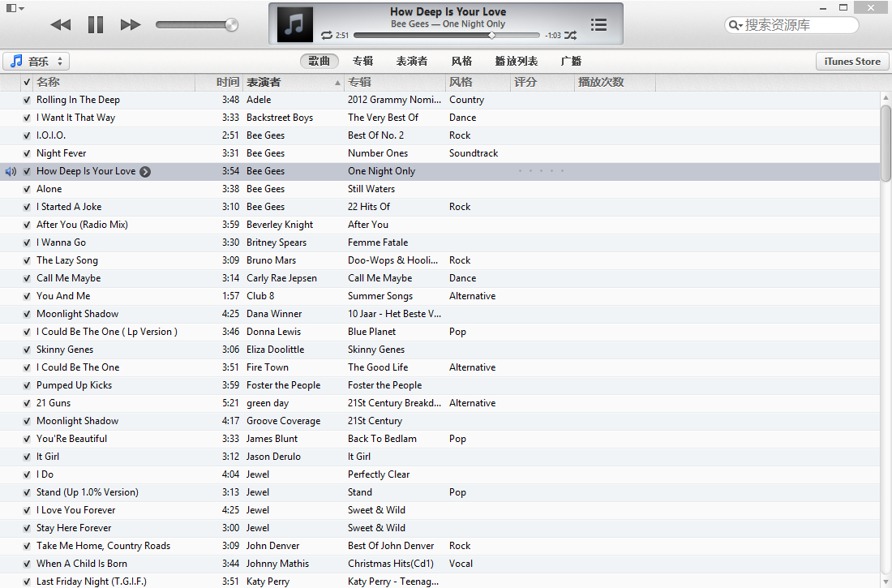Uncheck the You'Re Beautiful checkbox
The width and height of the screenshot is (892, 588).
coord(27,439)
